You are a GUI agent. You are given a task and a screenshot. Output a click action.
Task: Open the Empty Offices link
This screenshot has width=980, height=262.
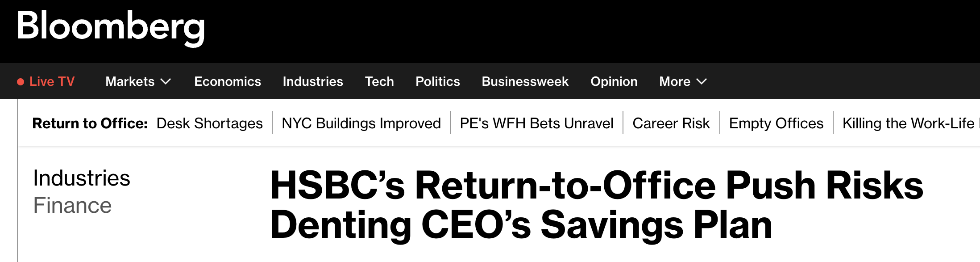(x=777, y=123)
